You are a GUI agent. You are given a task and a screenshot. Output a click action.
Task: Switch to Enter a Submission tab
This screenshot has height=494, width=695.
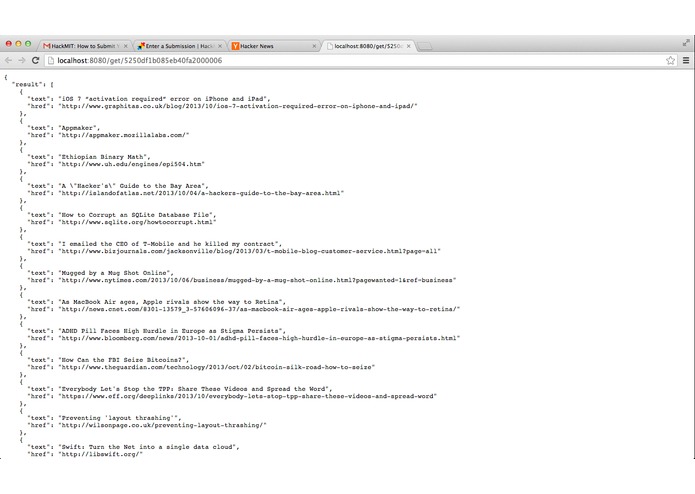pyautogui.click(x=179, y=46)
